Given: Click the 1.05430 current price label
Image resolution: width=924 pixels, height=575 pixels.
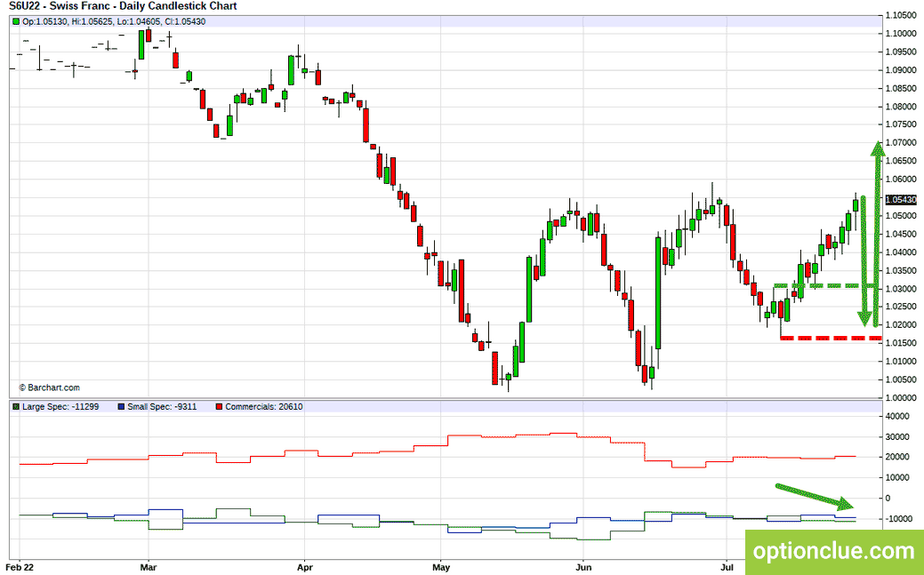Looking at the screenshot, I should (x=901, y=200).
